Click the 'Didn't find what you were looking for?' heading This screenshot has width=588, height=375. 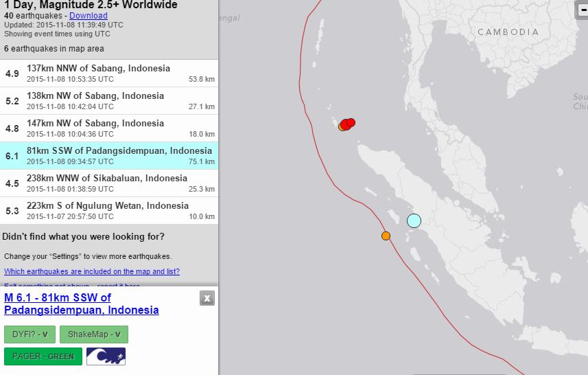click(x=83, y=236)
